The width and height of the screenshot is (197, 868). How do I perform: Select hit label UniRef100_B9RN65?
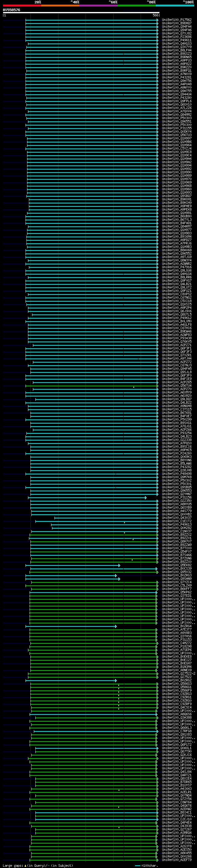tap(176, 57)
